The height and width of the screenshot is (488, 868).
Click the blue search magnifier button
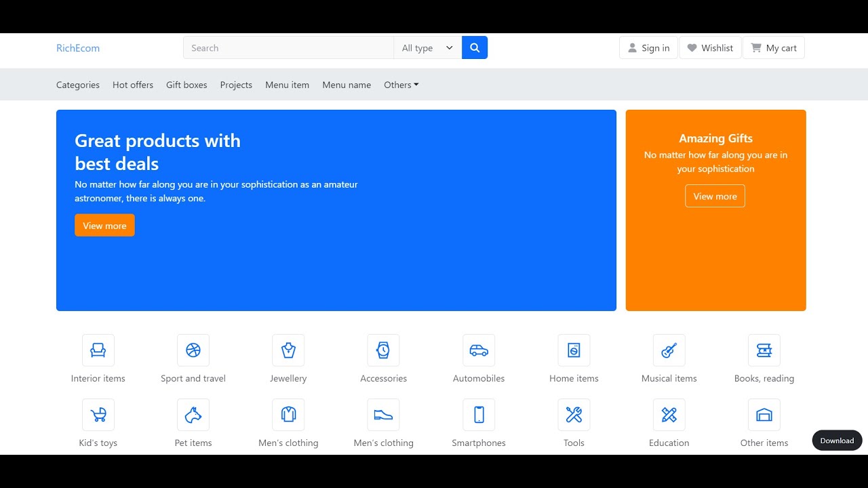coord(475,48)
